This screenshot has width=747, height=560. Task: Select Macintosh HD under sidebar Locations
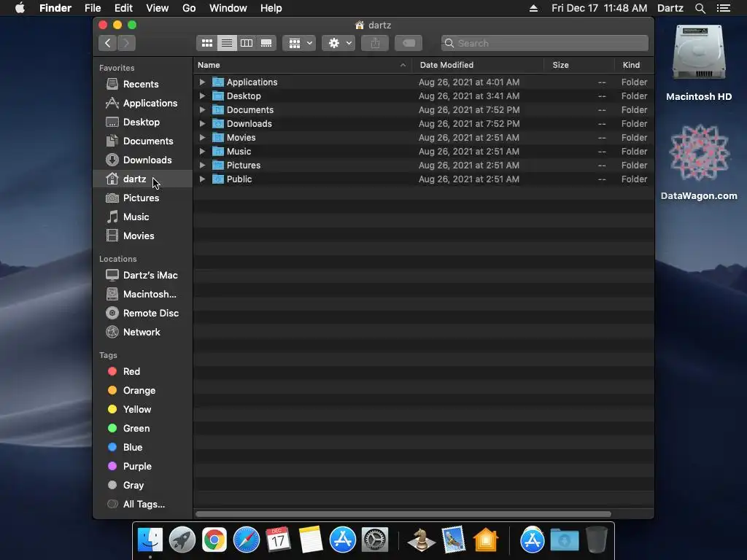click(142, 295)
